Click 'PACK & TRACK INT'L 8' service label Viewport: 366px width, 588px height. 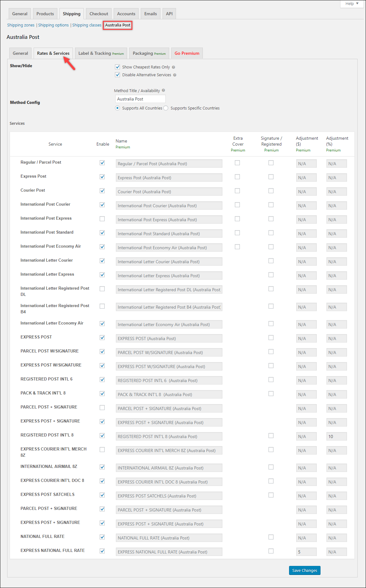click(43, 393)
